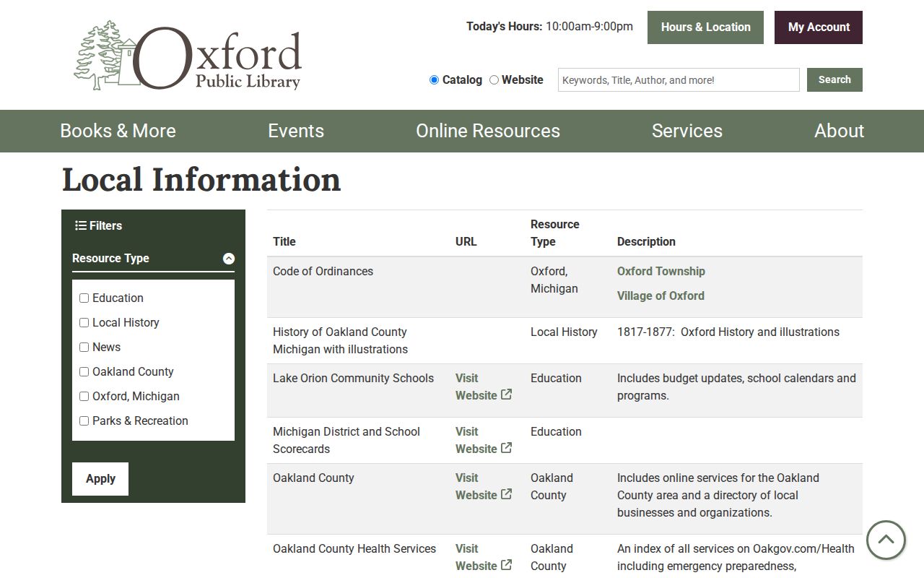This screenshot has height=578, width=924.
Task: Select the Catalog search radio button
Action: point(434,80)
